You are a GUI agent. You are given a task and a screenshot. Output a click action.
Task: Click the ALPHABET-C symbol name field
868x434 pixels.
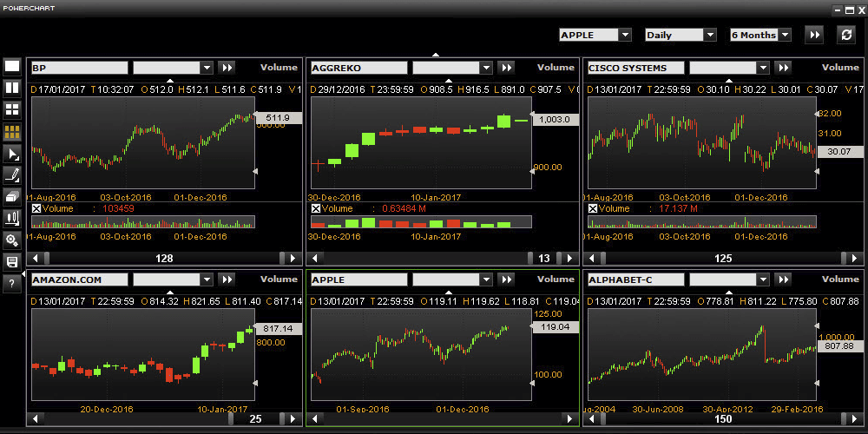pos(635,279)
